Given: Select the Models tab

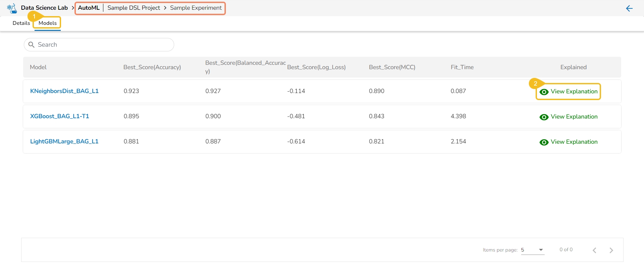Looking at the screenshot, I should (x=48, y=23).
